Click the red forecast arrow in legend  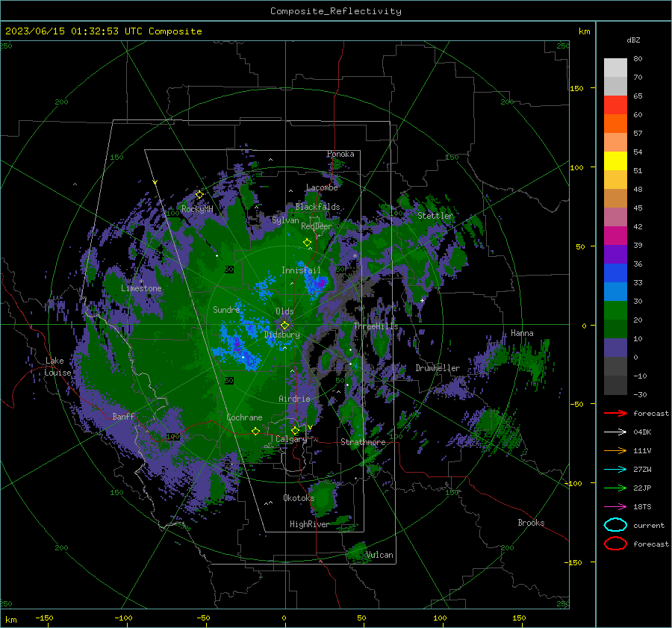click(615, 413)
